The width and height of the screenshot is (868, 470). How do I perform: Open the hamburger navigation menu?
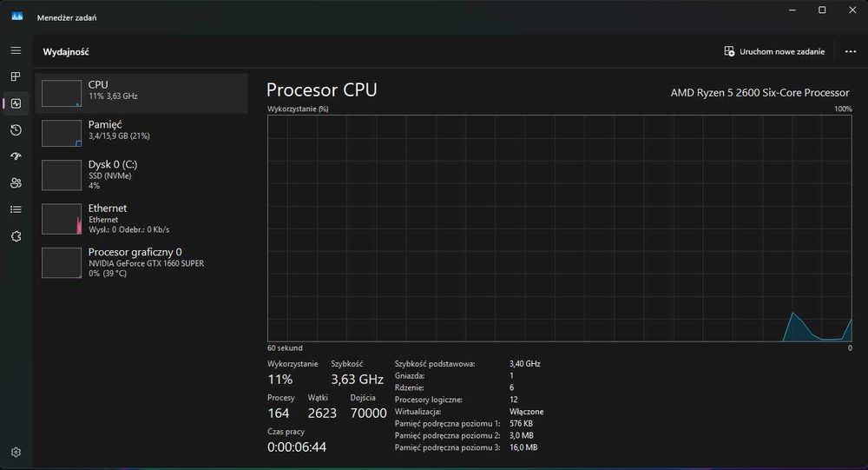[16, 50]
